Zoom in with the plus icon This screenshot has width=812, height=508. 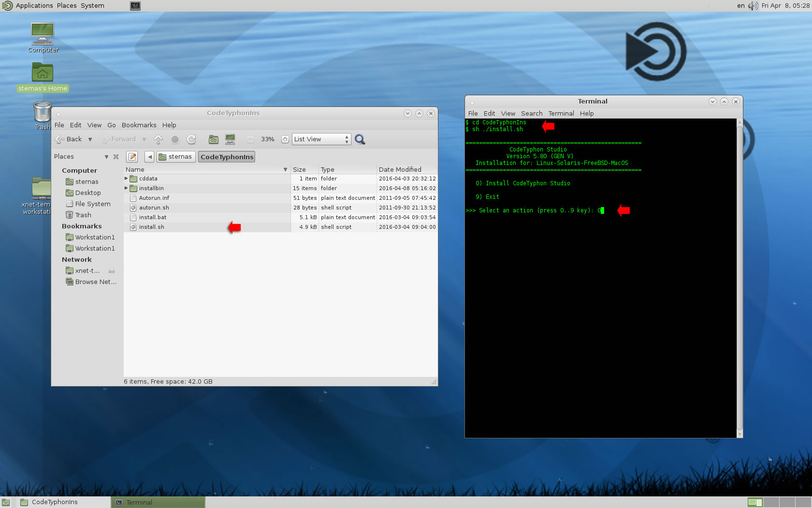285,139
